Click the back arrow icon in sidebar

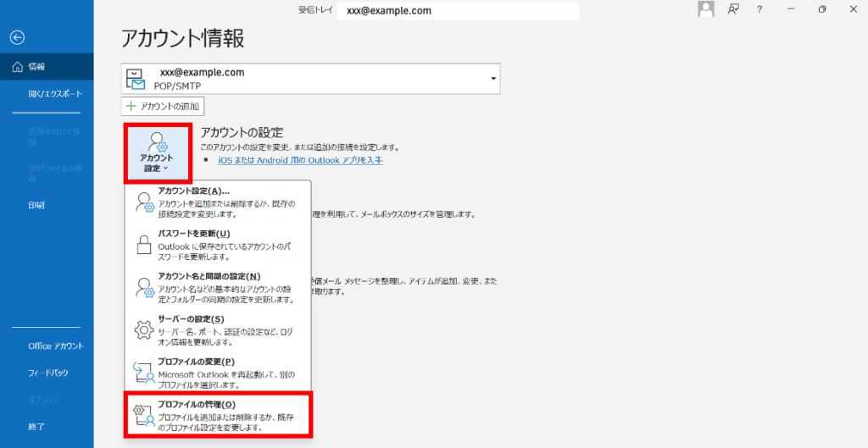coord(17,37)
